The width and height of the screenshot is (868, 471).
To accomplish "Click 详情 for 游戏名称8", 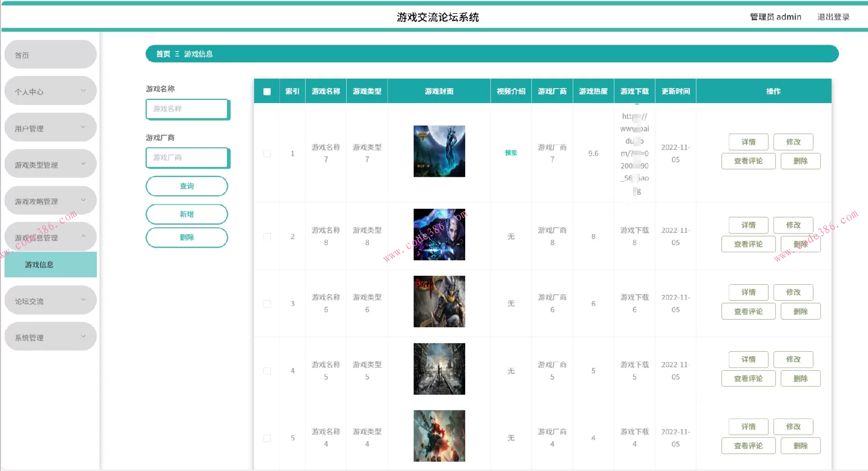I will click(x=748, y=225).
